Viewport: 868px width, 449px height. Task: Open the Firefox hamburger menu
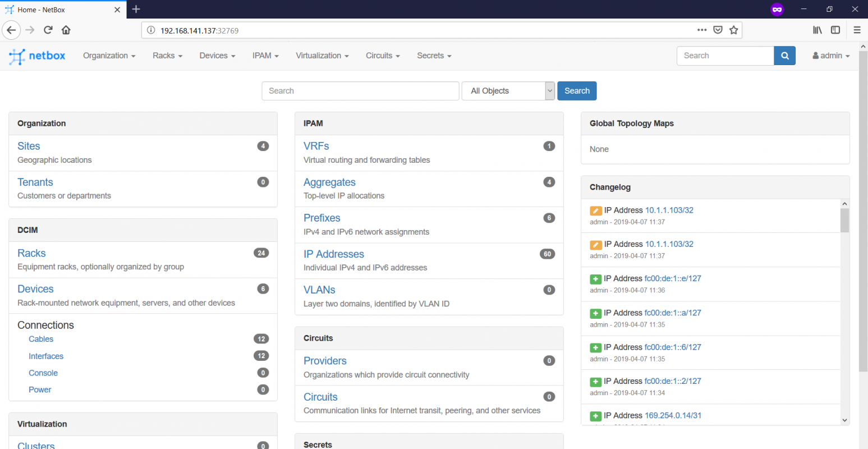point(857,30)
